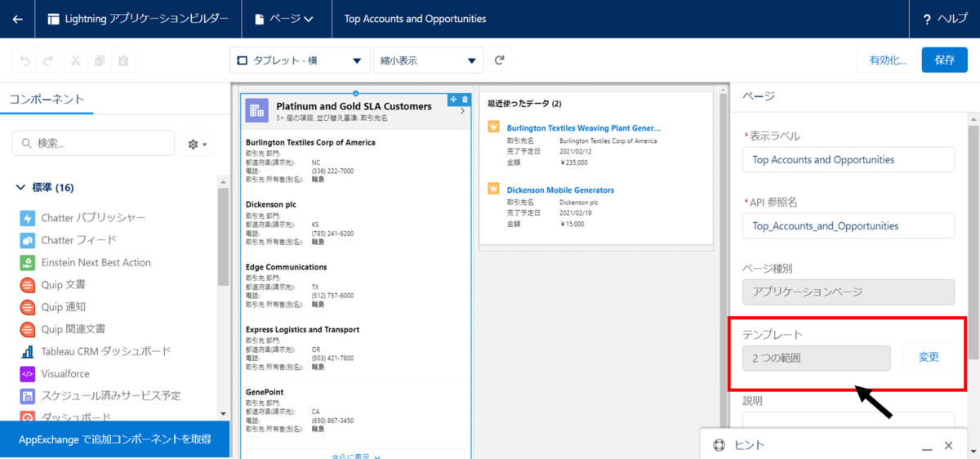
Task: Click the cut scissors icon
Action: 75,60
